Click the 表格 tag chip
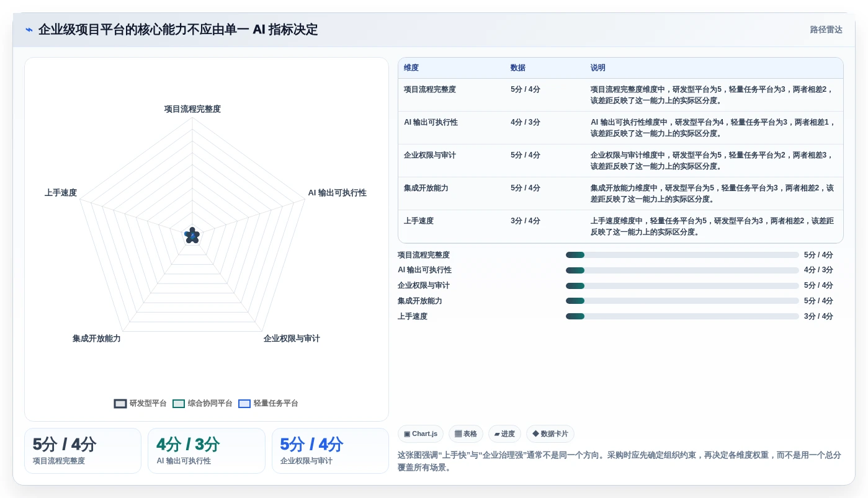This screenshot has width=868, height=498. (466, 434)
